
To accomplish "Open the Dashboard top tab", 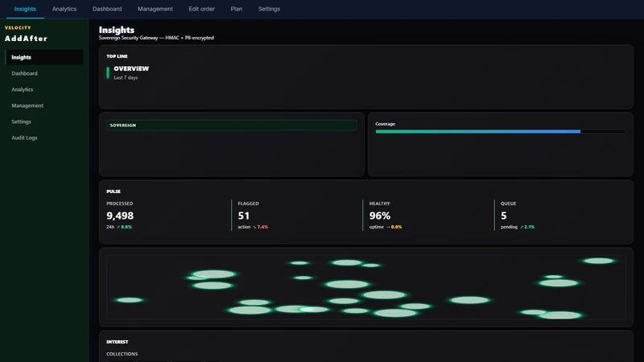I will point(107,9).
